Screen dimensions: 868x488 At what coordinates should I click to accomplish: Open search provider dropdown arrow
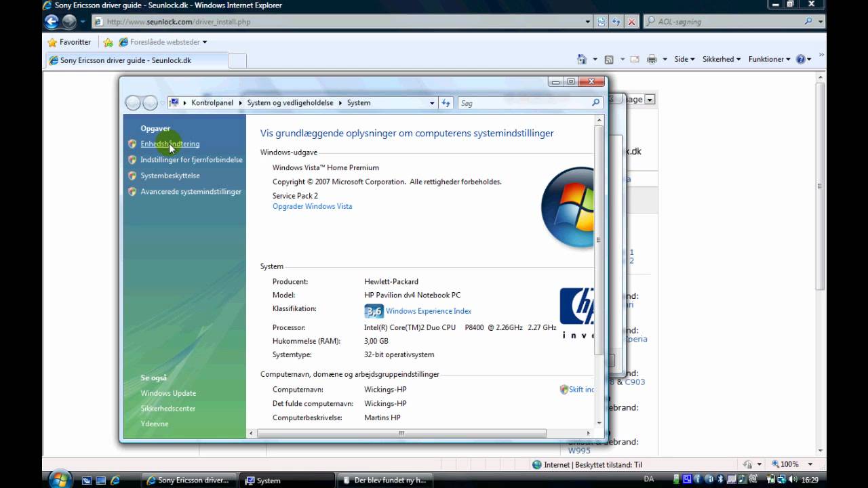[821, 22]
